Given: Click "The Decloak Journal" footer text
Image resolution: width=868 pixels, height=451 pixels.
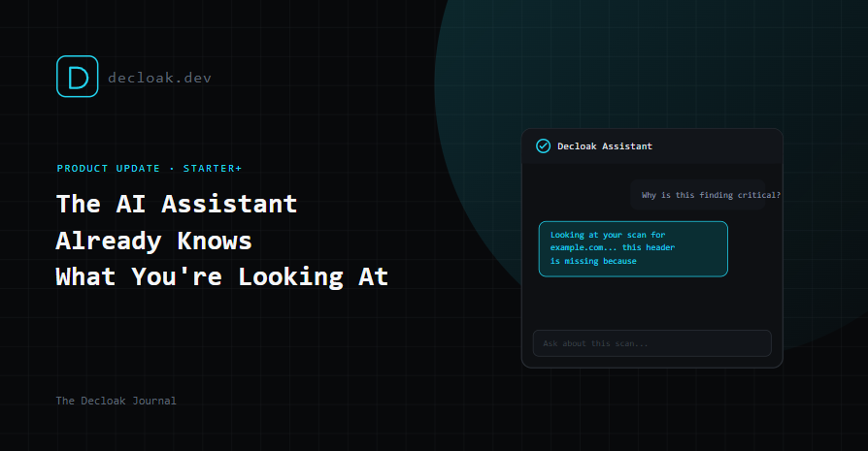Looking at the screenshot, I should coord(117,401).
